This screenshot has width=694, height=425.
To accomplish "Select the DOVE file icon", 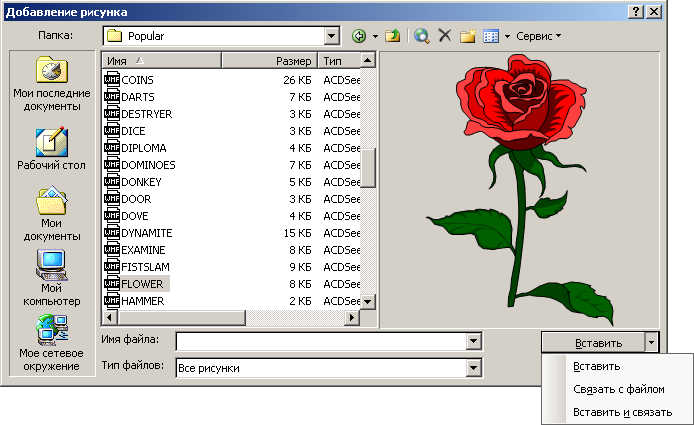I will (112, 216).
